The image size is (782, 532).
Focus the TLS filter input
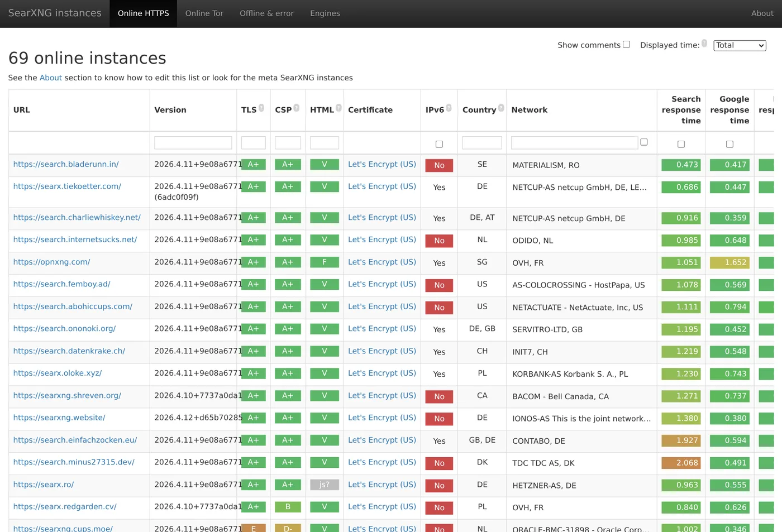[x=254, y=143]
